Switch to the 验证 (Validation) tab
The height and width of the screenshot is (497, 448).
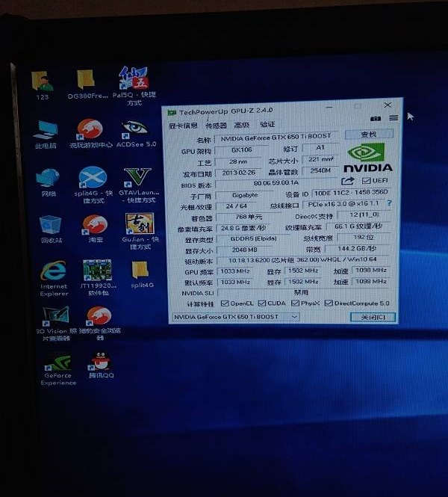267,124
